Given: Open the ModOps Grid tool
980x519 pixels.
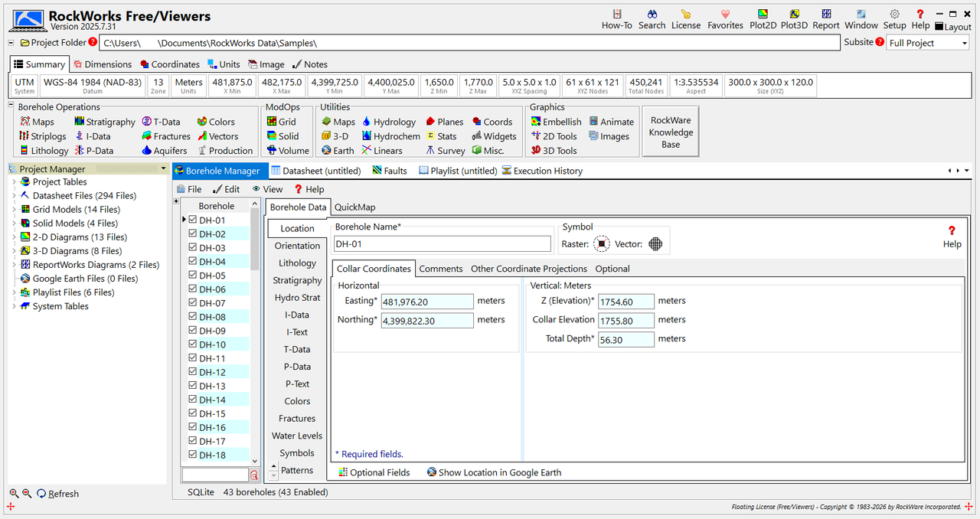Looking at the screenshot, I should [281, 122].
